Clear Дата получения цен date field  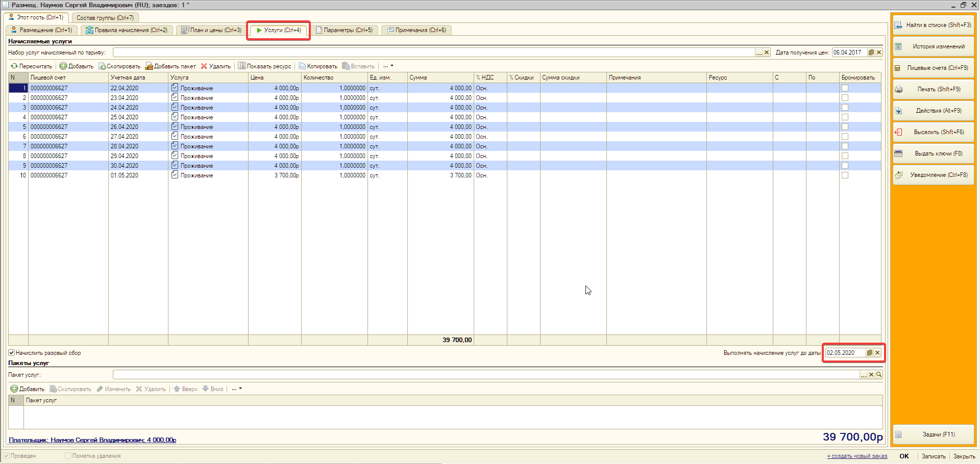879,53
